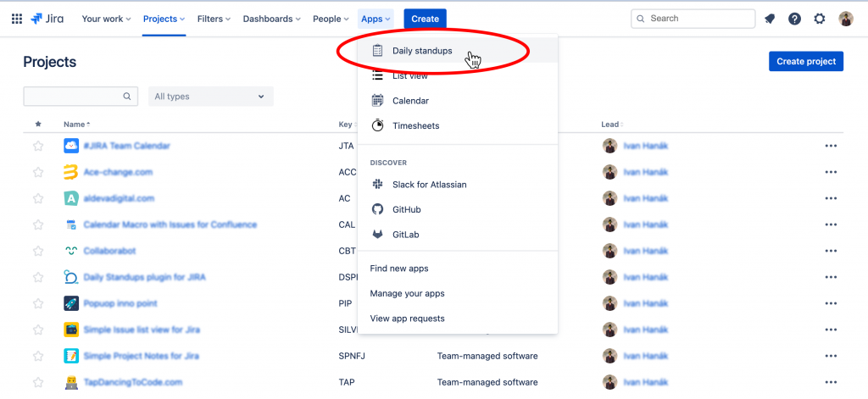Screen dimensions: 868x399
Task: Click the Daily Standups plugin project icon
Action: point(71,277)
